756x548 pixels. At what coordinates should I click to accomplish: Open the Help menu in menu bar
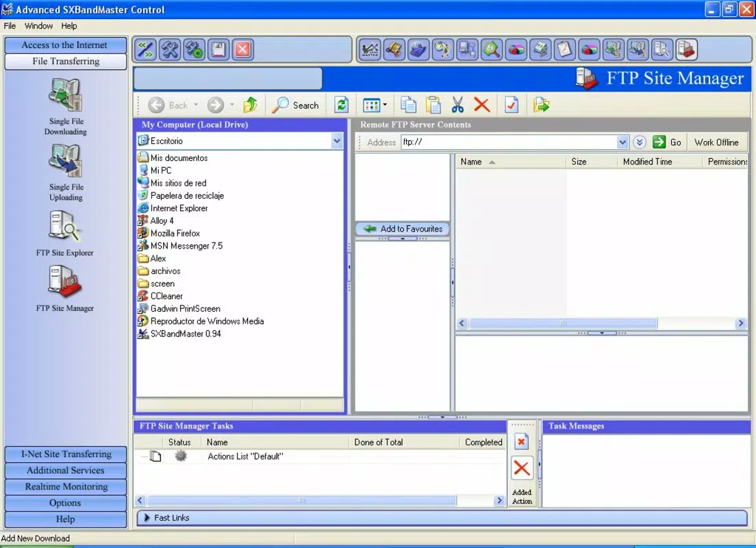tap(69, 26)
